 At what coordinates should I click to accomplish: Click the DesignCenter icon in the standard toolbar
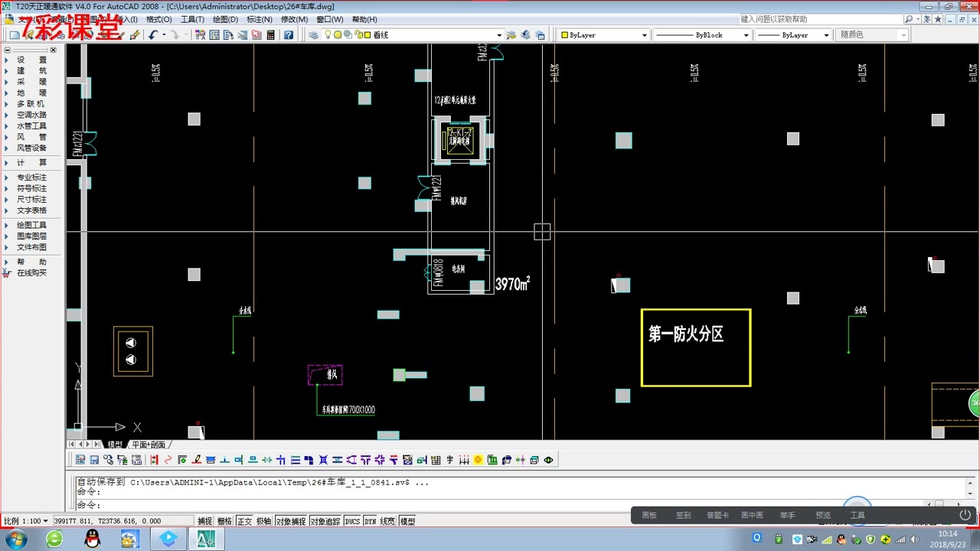point(214,35)
